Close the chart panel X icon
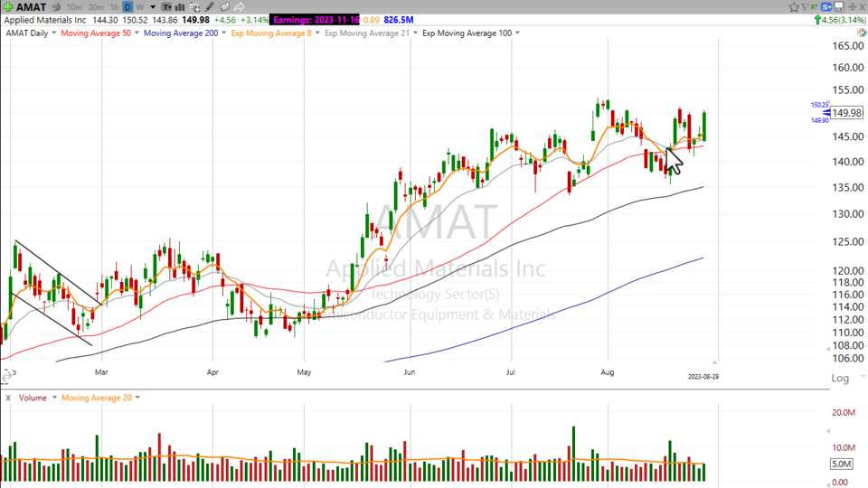 862,7
